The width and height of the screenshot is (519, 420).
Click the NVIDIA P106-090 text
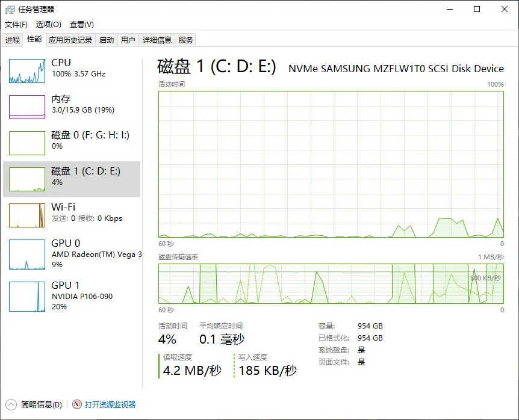82,296
